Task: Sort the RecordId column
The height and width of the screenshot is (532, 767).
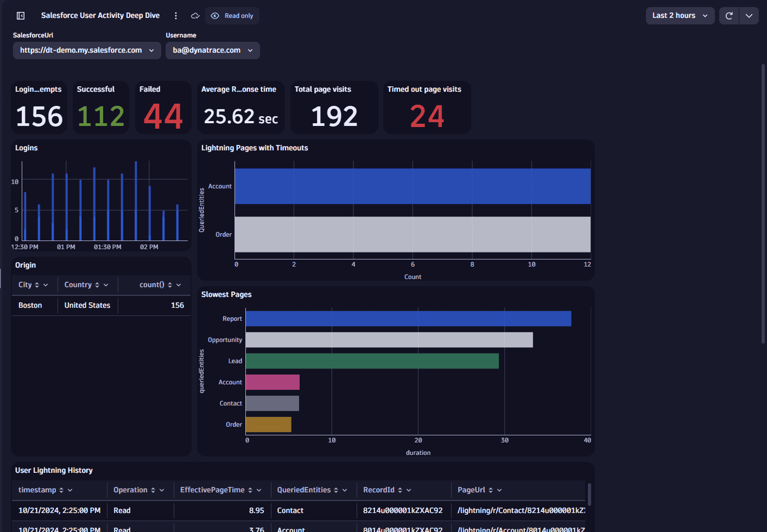Action: pos(400,490)
